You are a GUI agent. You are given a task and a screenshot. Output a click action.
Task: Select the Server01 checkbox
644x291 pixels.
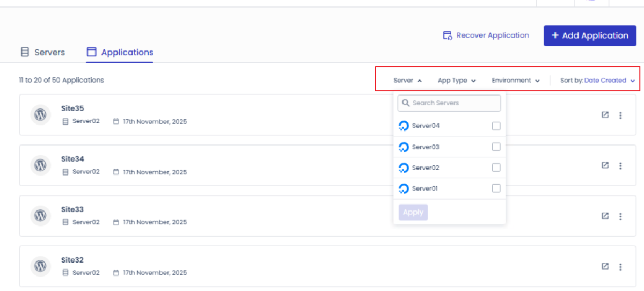pyautogui.click(x=496, y=188)
